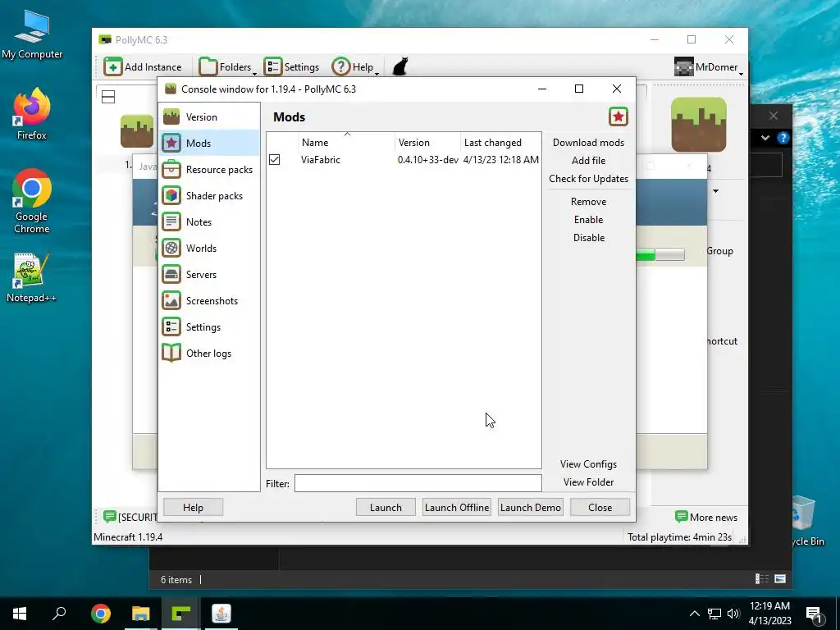Open the Other logs page
This screenshot has height=630, width=840.
point(209,353)
